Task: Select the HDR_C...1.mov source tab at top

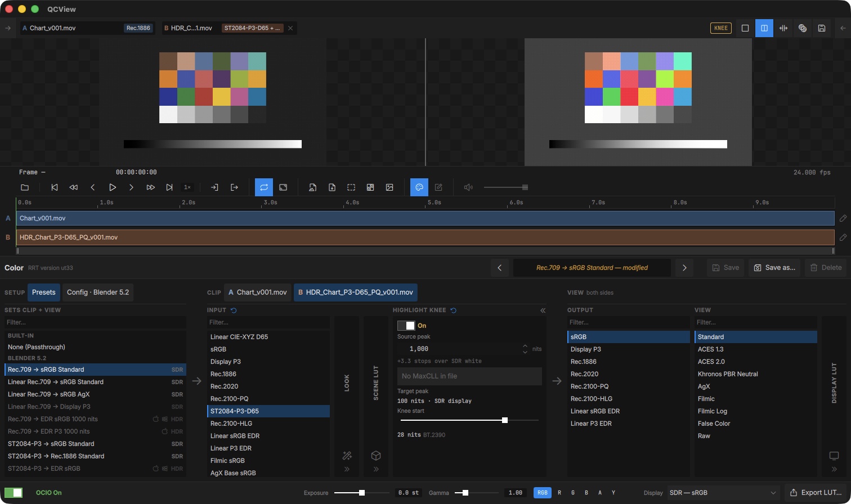Action: click(x=191, y=28)
